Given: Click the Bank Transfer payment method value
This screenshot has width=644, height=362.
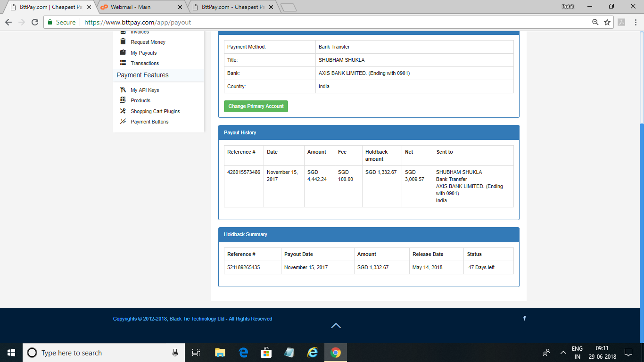Looking at the screenshot, I should tap(334, 47).
